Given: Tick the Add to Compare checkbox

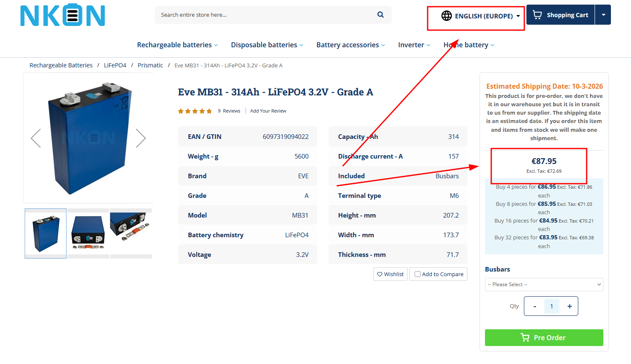Looking at the screenshot, I should pos(418,274).
